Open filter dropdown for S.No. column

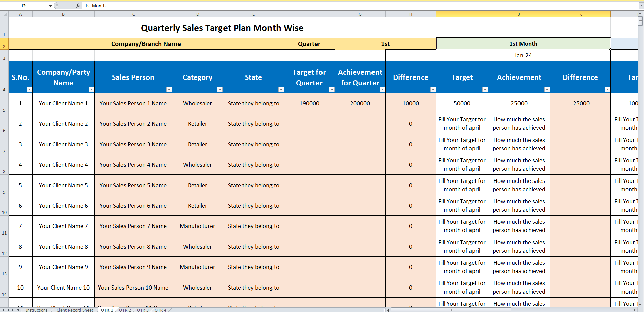(29, 89)
